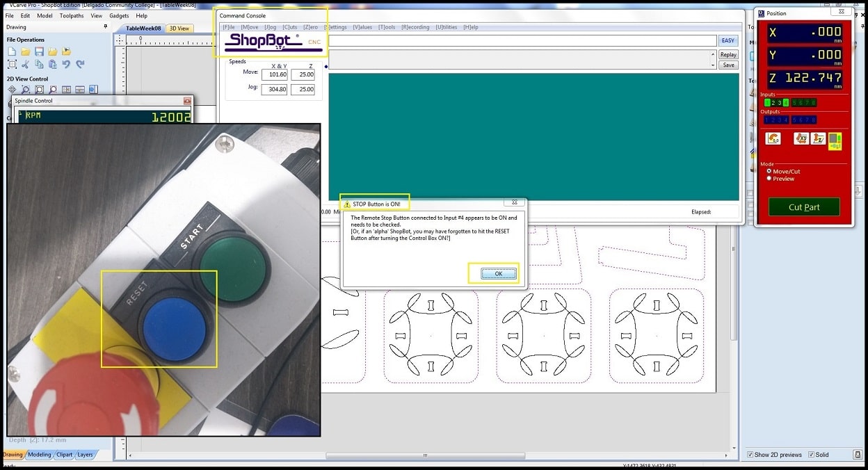Select the zoom tool in 2D View Control
This screenshot has height=470, width=868.
[26, 90]
